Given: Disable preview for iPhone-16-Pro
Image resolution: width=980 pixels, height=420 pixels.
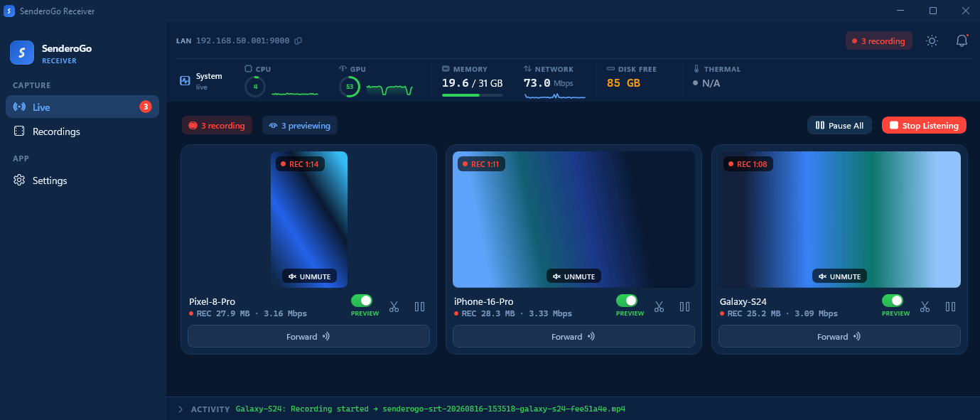Looking at the screenshot, I should (x=626, y=301).
